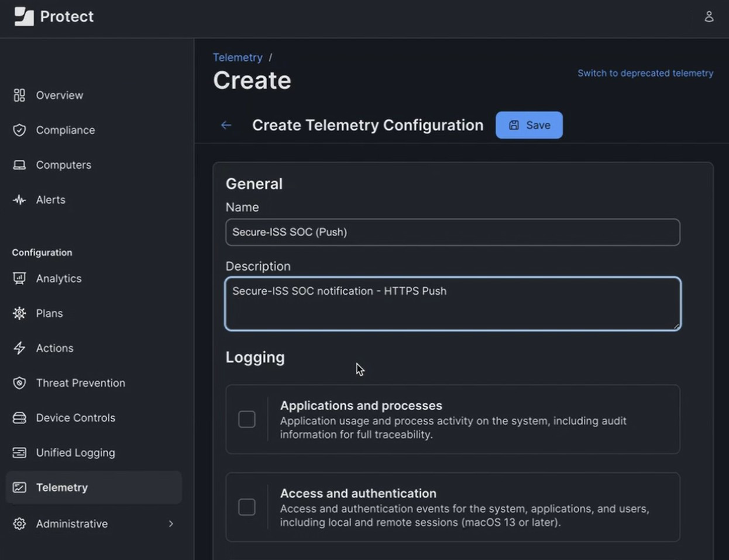Follow the Telemetry breadcrumb link

238,57
